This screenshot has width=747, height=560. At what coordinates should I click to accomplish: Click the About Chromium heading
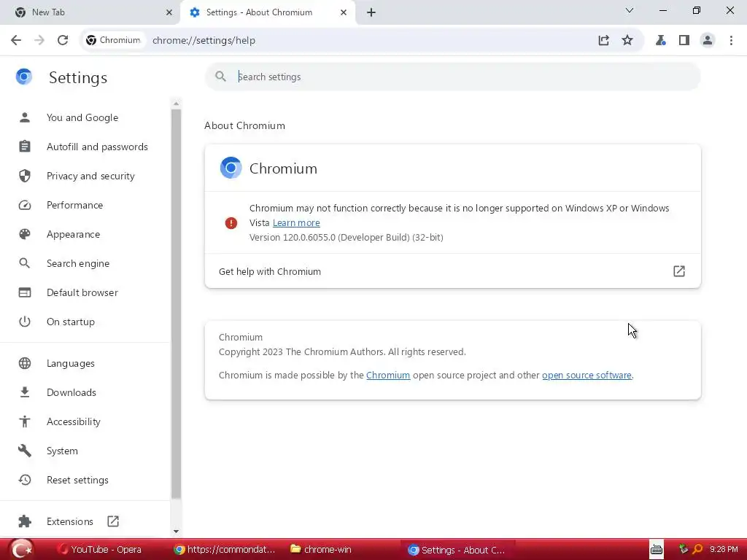pos(245,125)
